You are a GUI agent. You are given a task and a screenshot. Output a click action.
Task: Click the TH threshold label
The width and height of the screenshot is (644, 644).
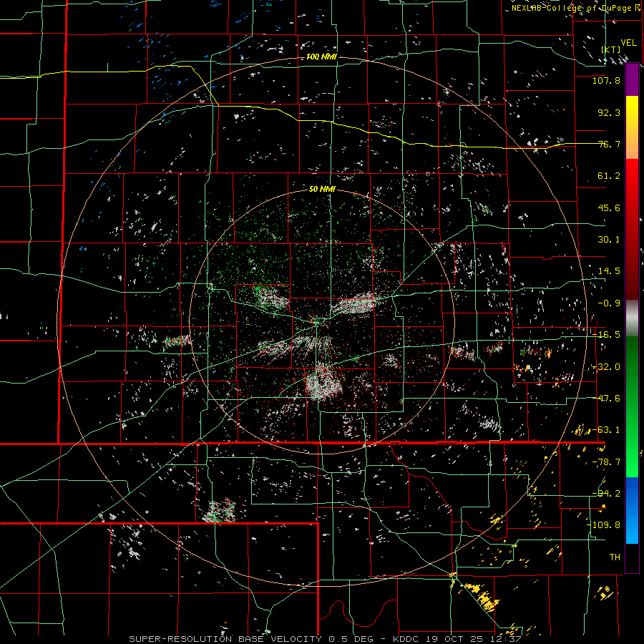point(615,557)
